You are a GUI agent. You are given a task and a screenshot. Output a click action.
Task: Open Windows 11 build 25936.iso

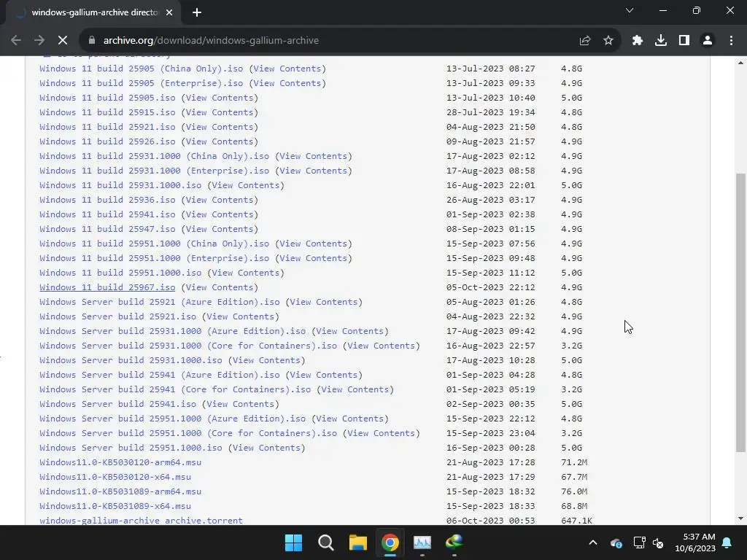pyautogui.click(x=107, y=200)
